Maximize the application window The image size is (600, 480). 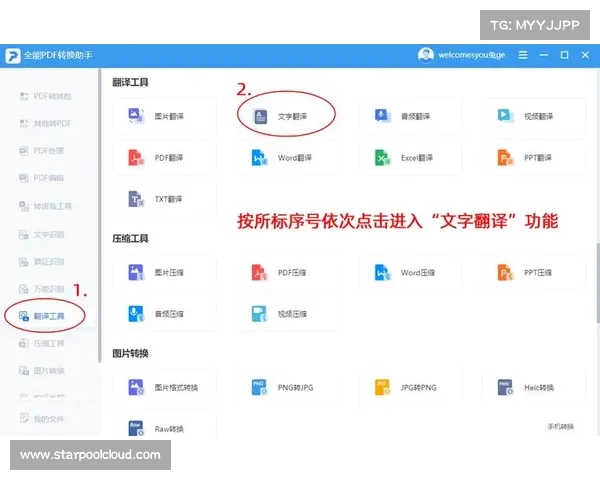tap(564, 55)
